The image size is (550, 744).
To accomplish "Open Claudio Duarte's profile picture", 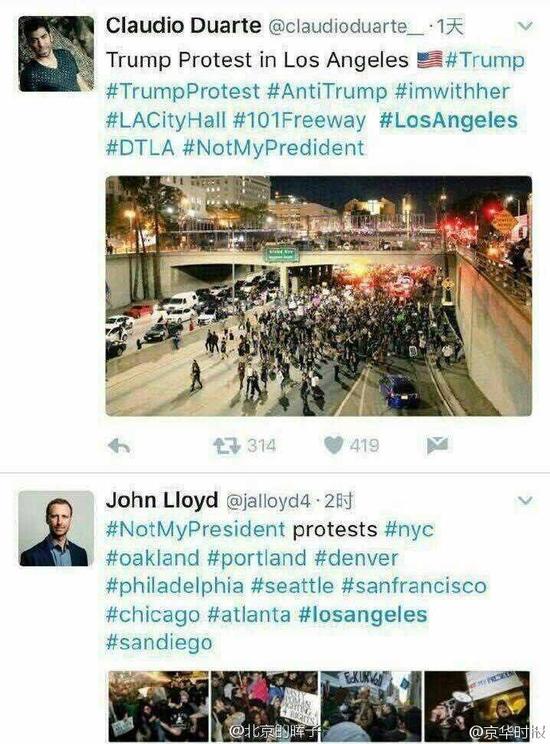I will pyautogui.click(x=56, y=54).
